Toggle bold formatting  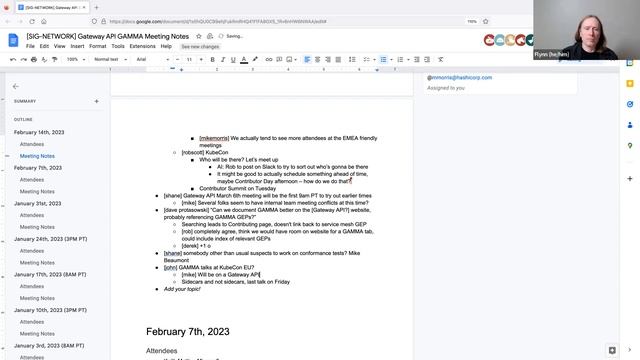(212, 60)
